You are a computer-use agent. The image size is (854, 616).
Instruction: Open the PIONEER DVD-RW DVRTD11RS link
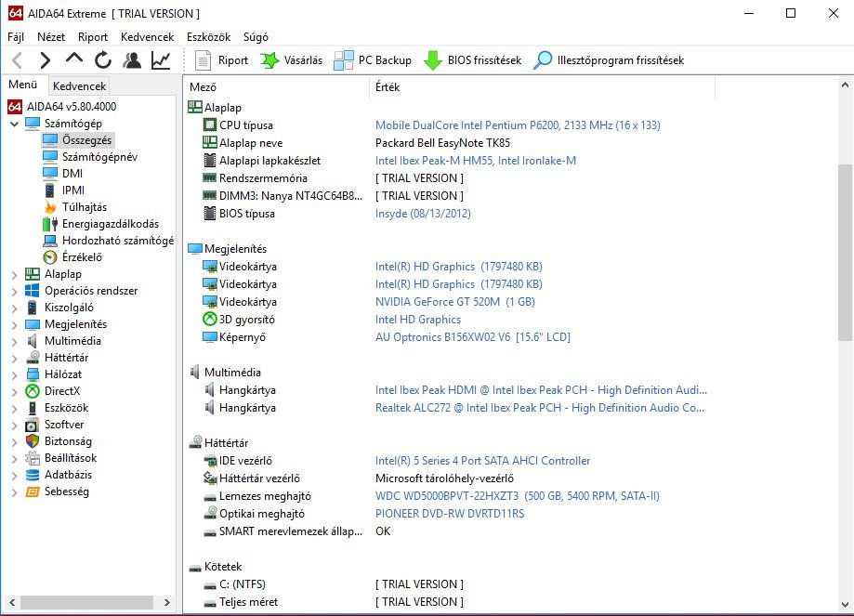[450, 514]
